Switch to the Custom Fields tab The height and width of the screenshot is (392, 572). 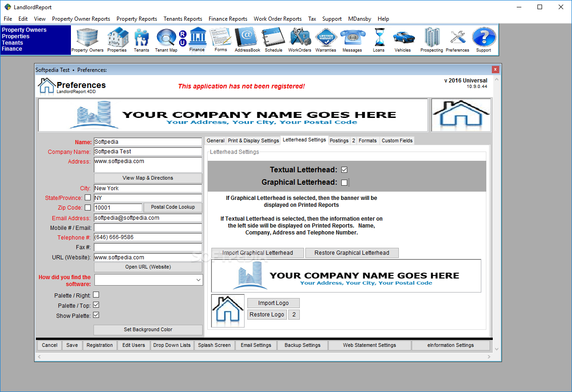click(x=397, y=141)
